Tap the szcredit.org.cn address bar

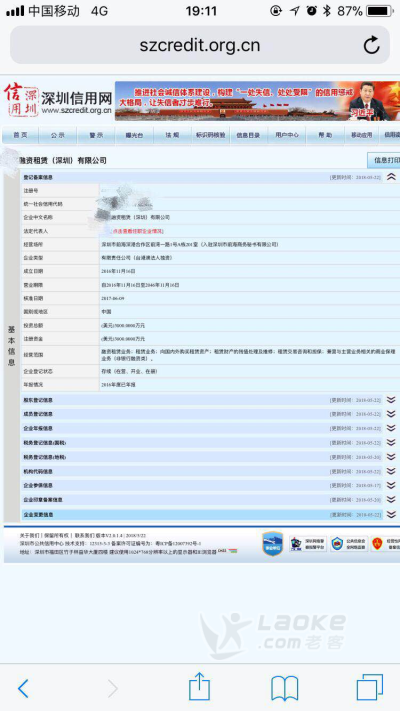(x=200, y=45)
